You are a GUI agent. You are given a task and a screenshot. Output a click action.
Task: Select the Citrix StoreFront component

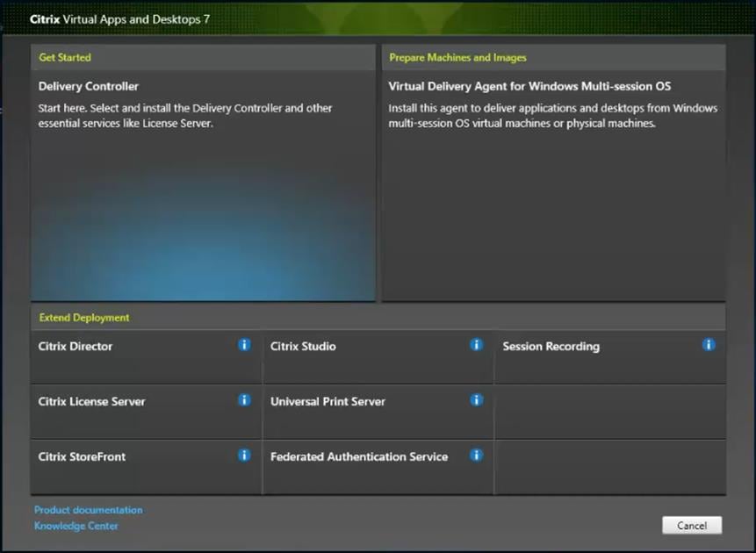pyautogui.click(x=114, y=465)
